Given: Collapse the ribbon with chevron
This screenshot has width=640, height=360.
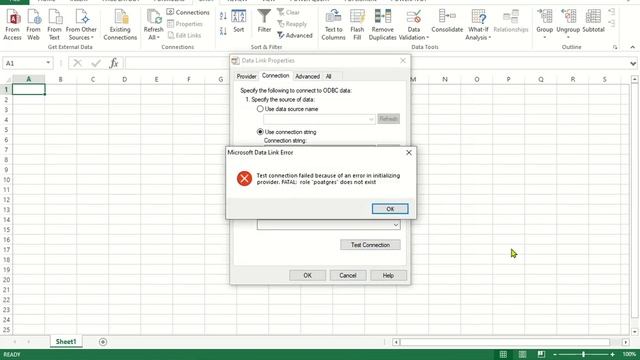Looking at the screenshot, I should 632,47.
